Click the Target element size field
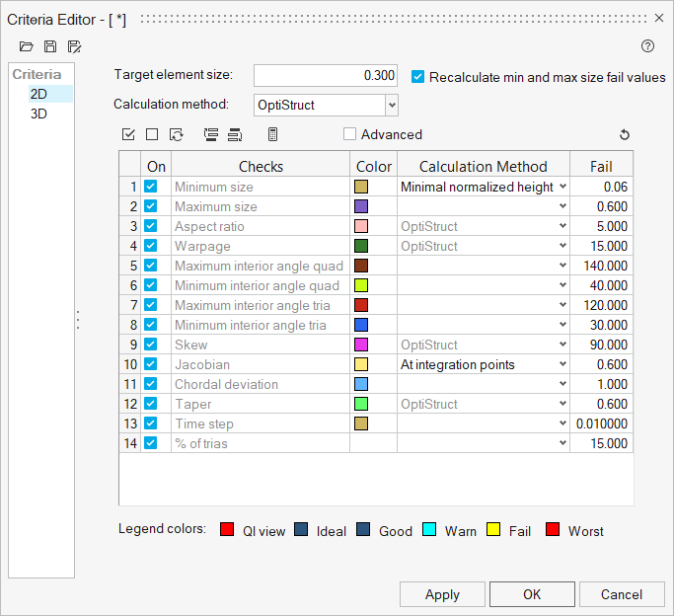The height and width of the screenshot is (616, 674). [326, 76]
